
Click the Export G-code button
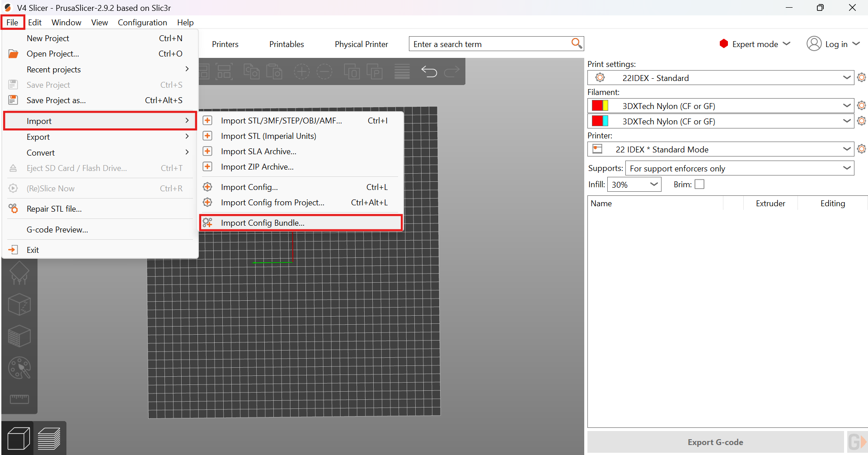coord(715,442)
